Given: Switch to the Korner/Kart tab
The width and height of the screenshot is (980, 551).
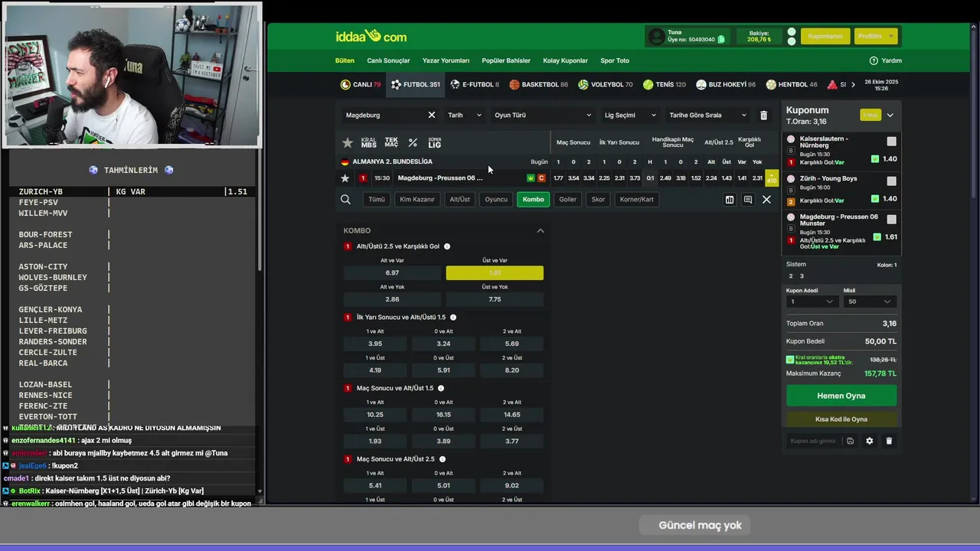Looking at the screenshot, I should pos(637,199).
